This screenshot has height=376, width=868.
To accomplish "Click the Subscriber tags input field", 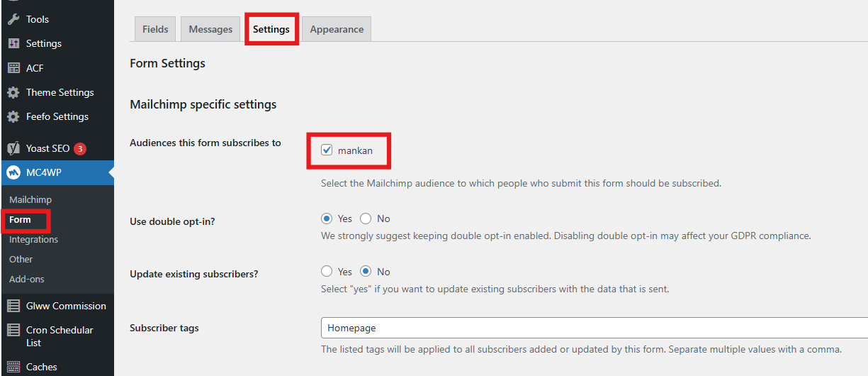I will point(594,328).
